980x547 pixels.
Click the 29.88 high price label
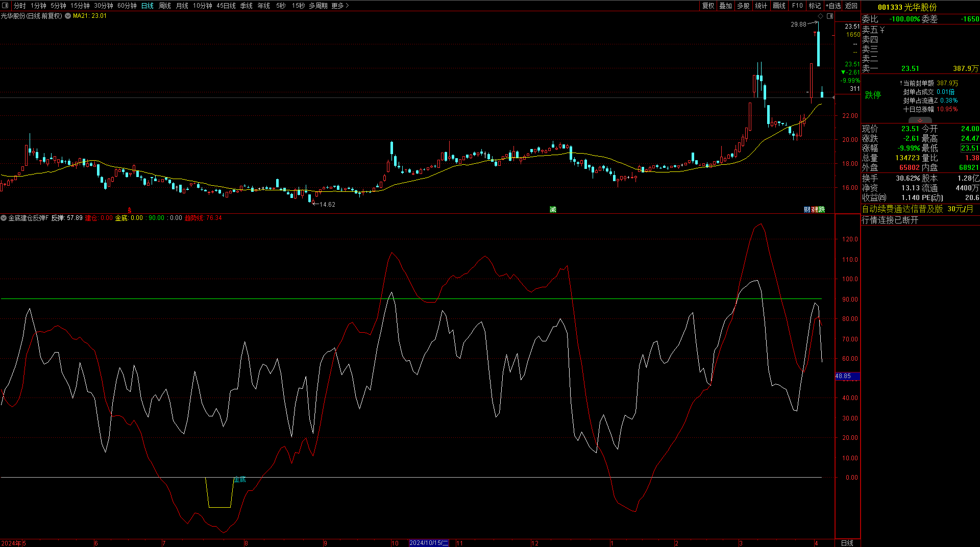pyautogui.click(x=799, y=24)
